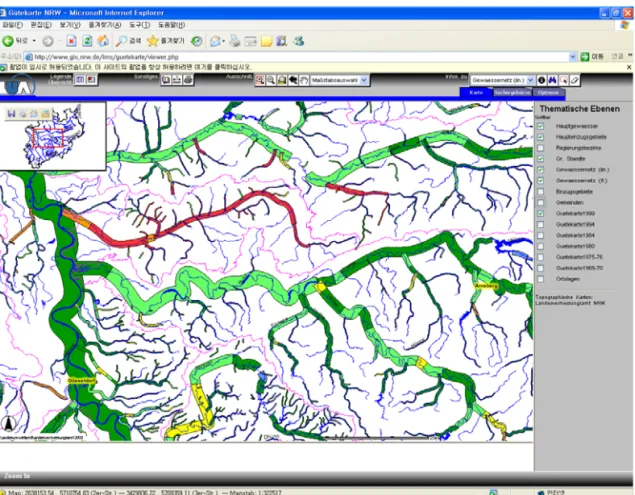Click the Sonstiges download map icon

click(177, 80)
